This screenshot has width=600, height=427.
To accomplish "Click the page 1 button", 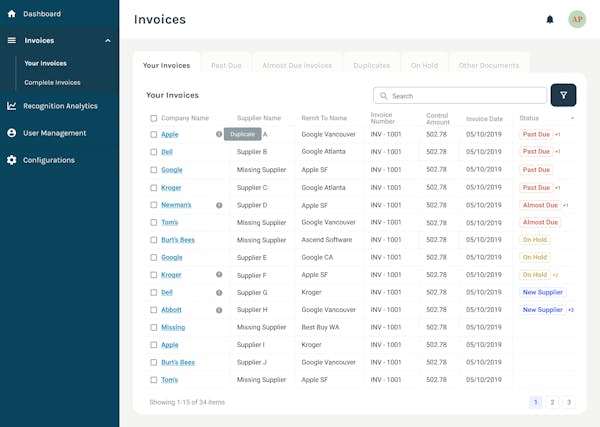I will (x=536, y=402).
